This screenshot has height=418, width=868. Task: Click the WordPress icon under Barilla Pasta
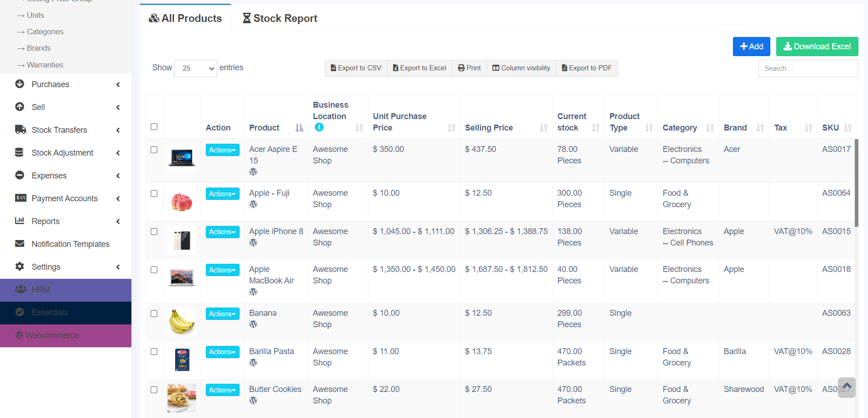[x=253, y=363]
